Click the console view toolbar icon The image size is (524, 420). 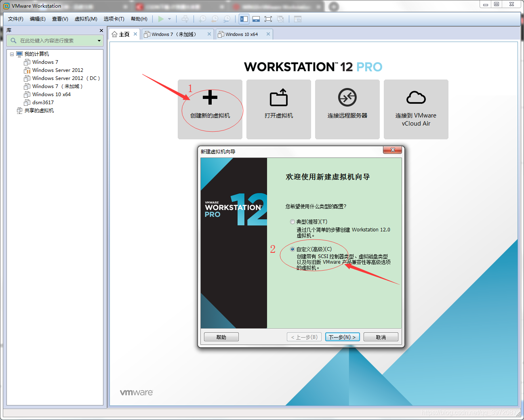tap(298, 19)
